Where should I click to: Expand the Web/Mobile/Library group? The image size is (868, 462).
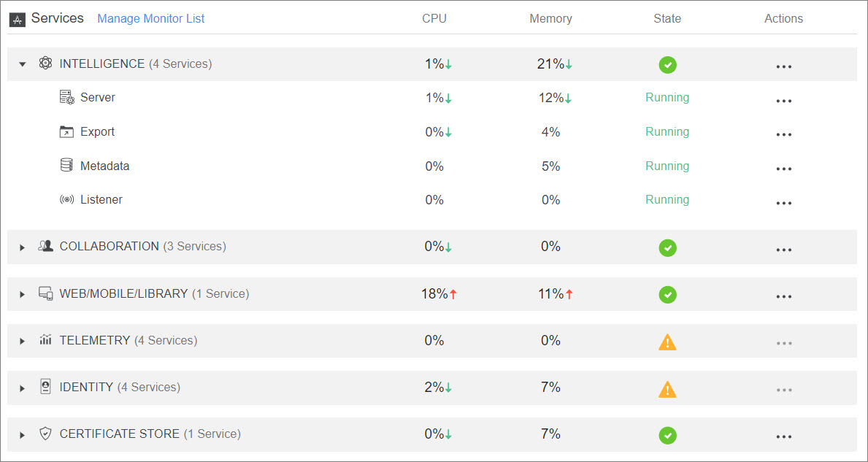tap(23, 294)
